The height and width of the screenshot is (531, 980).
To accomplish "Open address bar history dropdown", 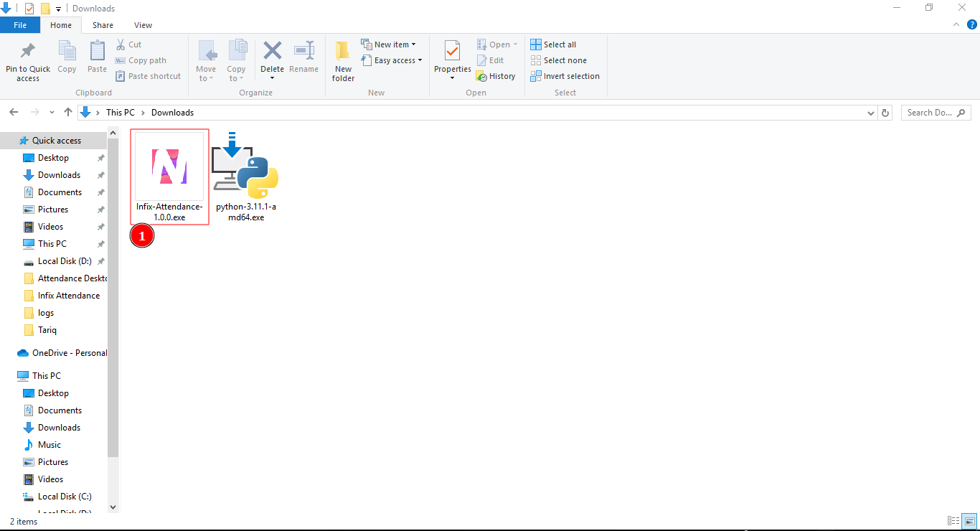I will click(870, 113).
